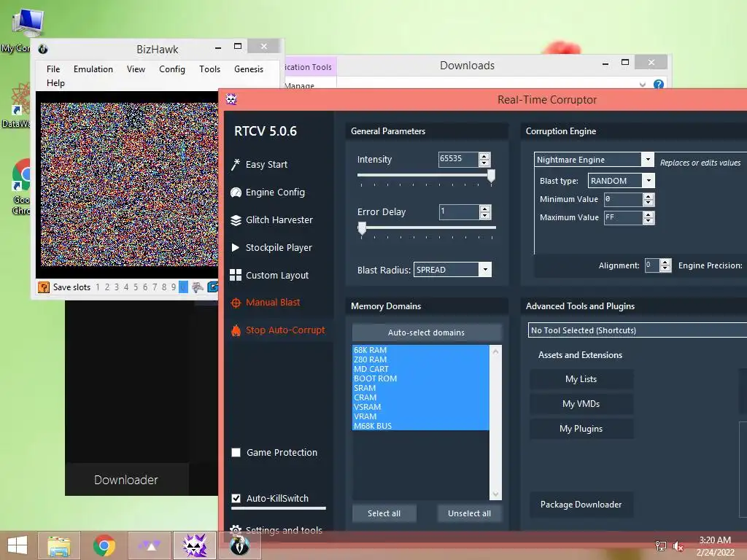The image size is (747, 560).
Task: Click the RTCV monster icon on taskbar
Action: (195, 545)
